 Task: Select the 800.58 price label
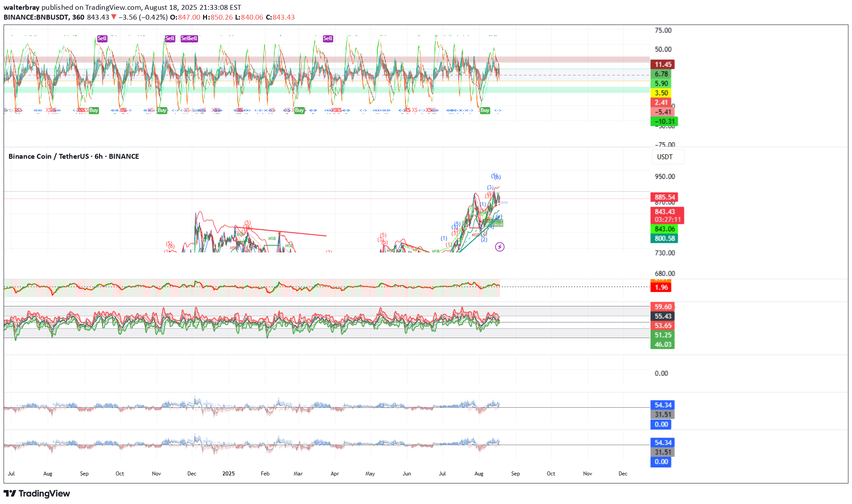click(x=664, y=238)
